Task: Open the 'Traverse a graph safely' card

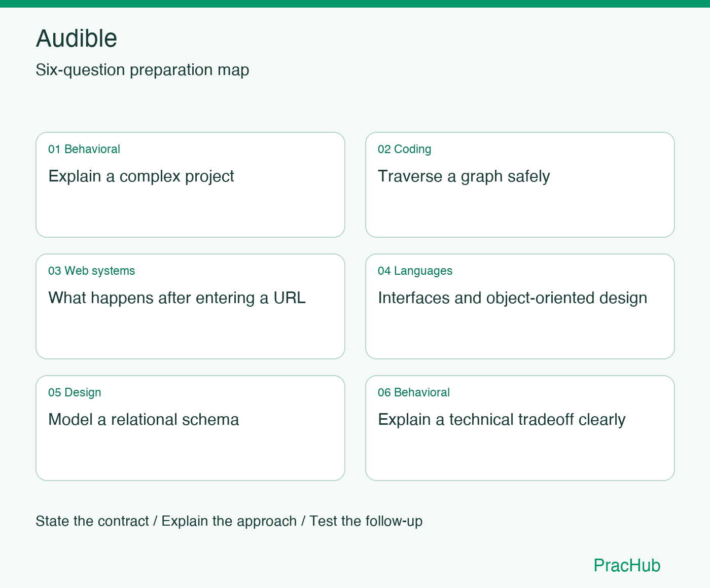Action: [520, 185]
